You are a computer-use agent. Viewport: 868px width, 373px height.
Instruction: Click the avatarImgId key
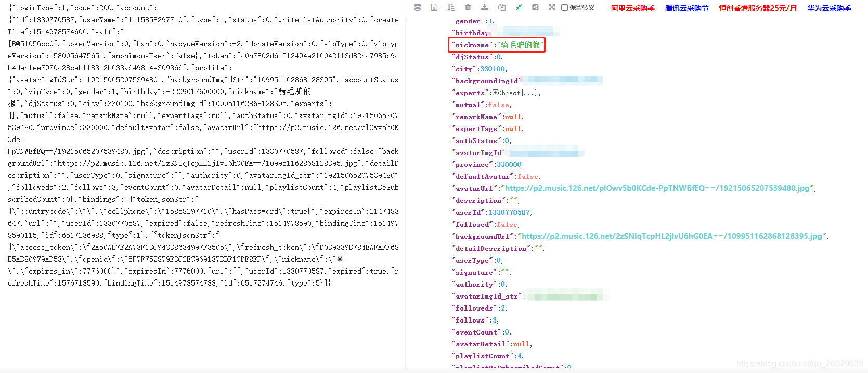pos(478,152)
